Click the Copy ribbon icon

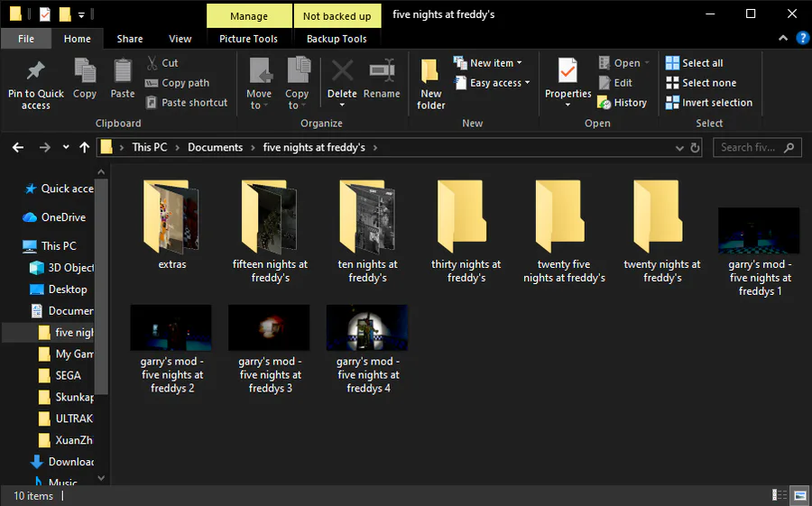coord(85,70)
